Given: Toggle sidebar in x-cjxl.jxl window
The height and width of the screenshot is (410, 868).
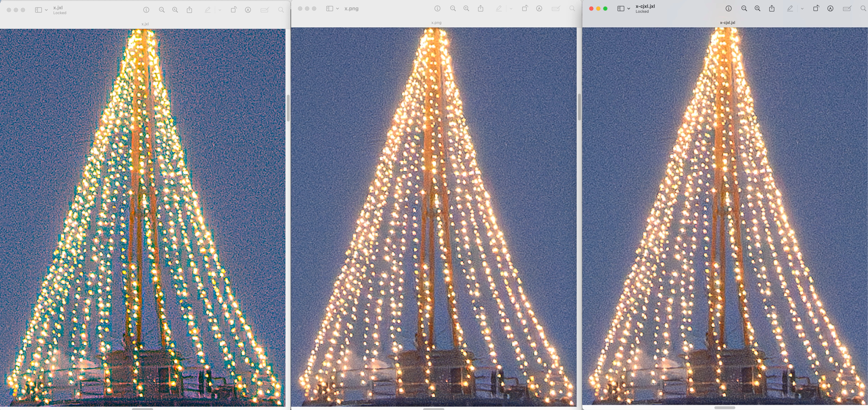Looking at the screenshot, I should click(621, 9).
